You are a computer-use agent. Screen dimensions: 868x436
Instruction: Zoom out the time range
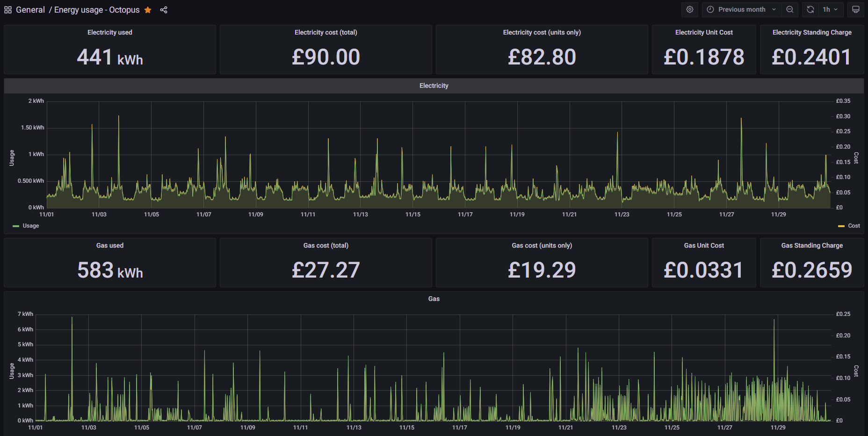(x=790, y=9)
